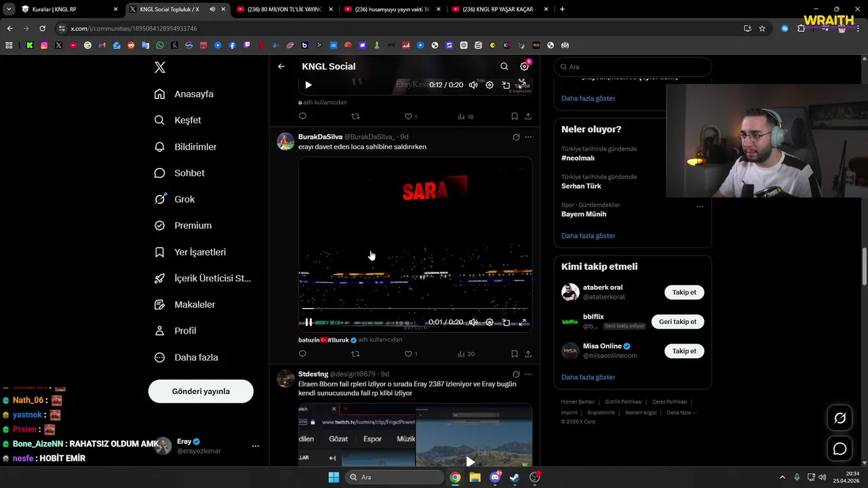
Task: Click Daha fazla göster under Neler oluyor
Action: point(588,236)
